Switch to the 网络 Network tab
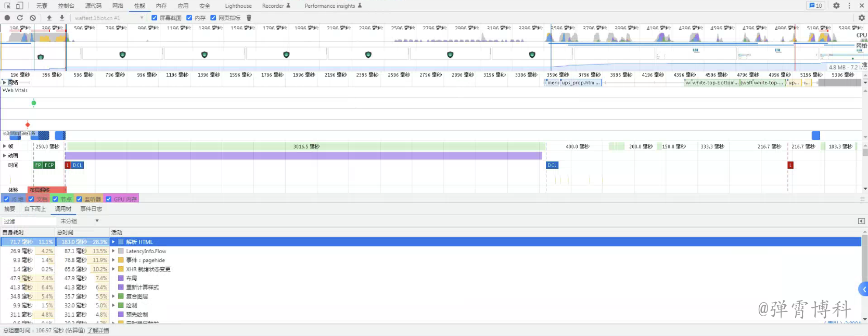868x336 pixels. pos(118,6)
